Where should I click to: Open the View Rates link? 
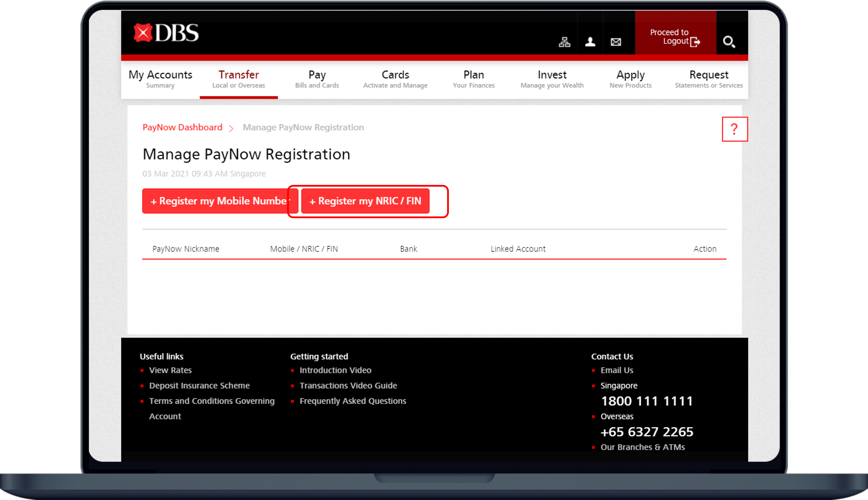coord(170,370)
